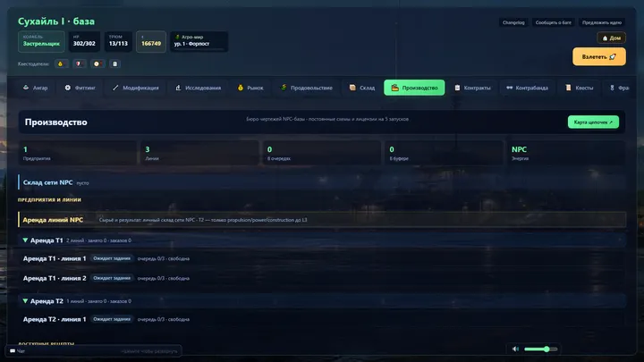Open the Ангар tab
Image resolution: width=644 pixels, height=362 pixels.
tap(35, 88)
